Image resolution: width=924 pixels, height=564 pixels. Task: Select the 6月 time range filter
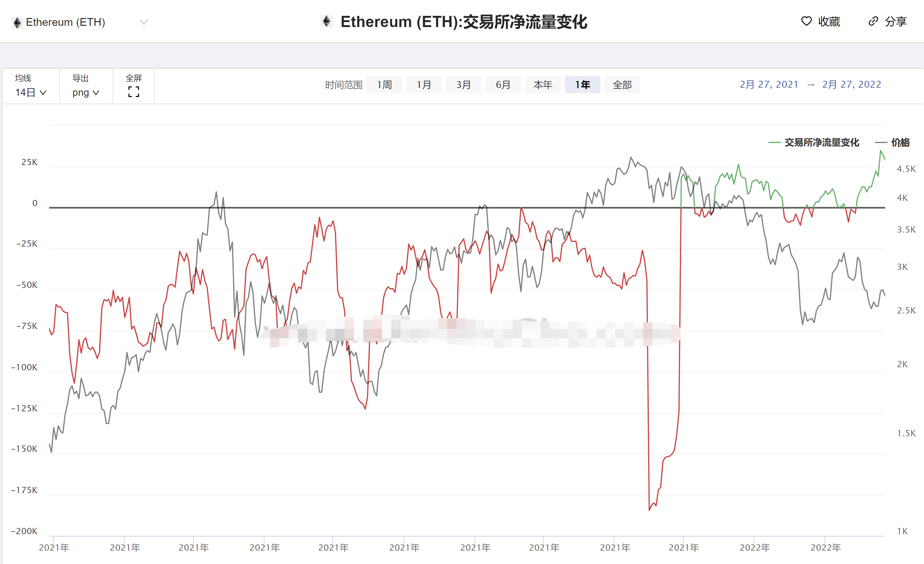click(502, 85)
